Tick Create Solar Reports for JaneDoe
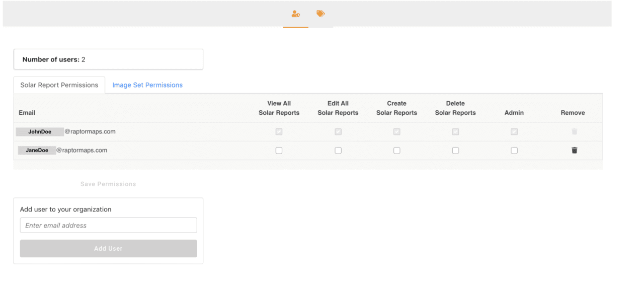644x289 pixels. (397, 151)
